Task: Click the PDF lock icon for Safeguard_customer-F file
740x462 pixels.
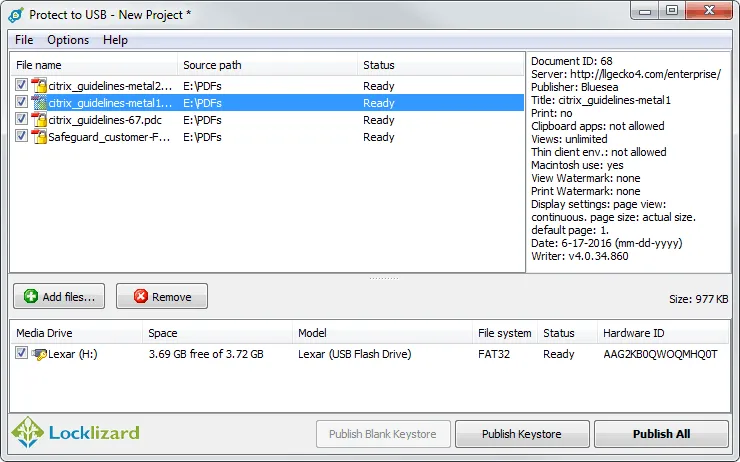Action: [x=39, y=136]
